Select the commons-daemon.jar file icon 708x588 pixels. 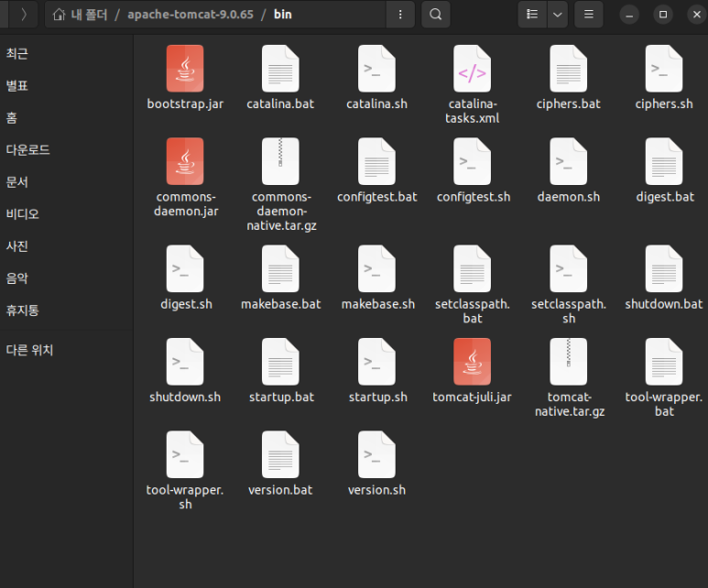click(185, 162)
